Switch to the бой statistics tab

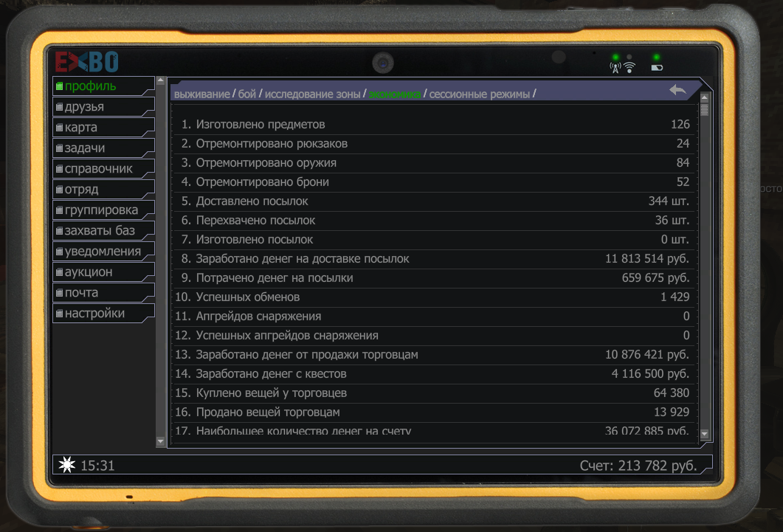point(246,94)
